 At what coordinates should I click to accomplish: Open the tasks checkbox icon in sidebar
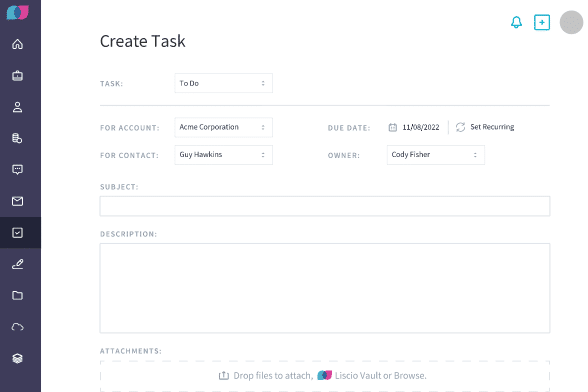(x=17, y=233)
